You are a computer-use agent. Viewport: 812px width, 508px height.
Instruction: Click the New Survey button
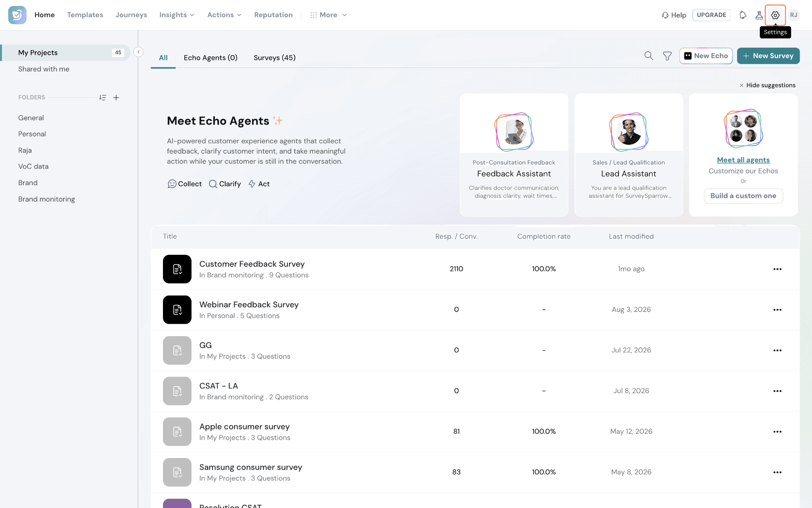(x=768, y=56)
